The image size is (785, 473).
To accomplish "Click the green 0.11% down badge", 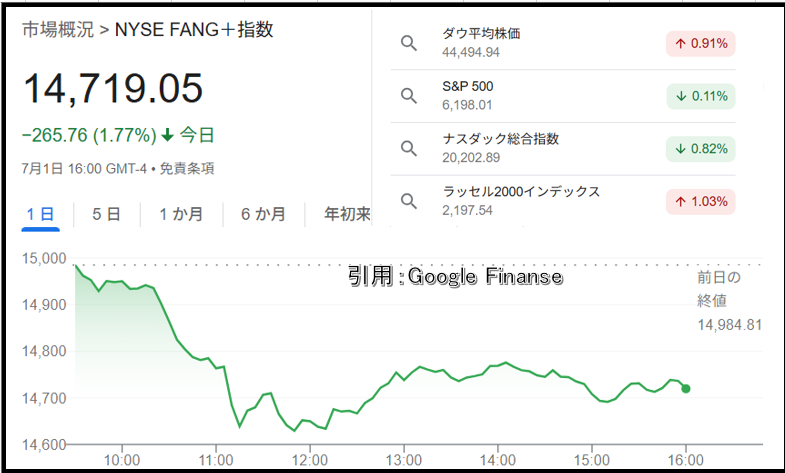I will [x=700, y=96].
